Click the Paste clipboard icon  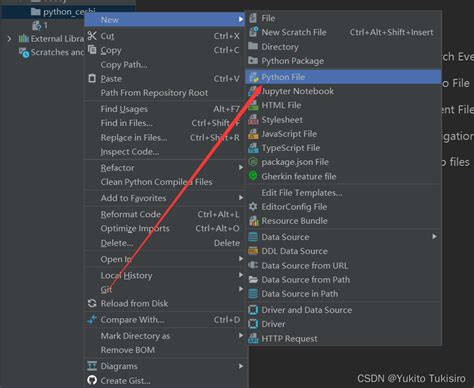tap(92, 79)
